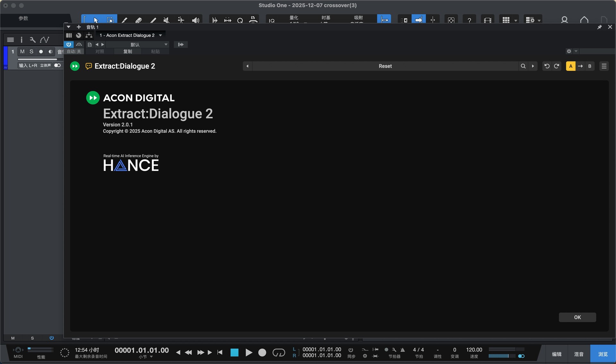Search presets with magnifier icon
This screenshot has width=616, height=364.
point(523,66)
